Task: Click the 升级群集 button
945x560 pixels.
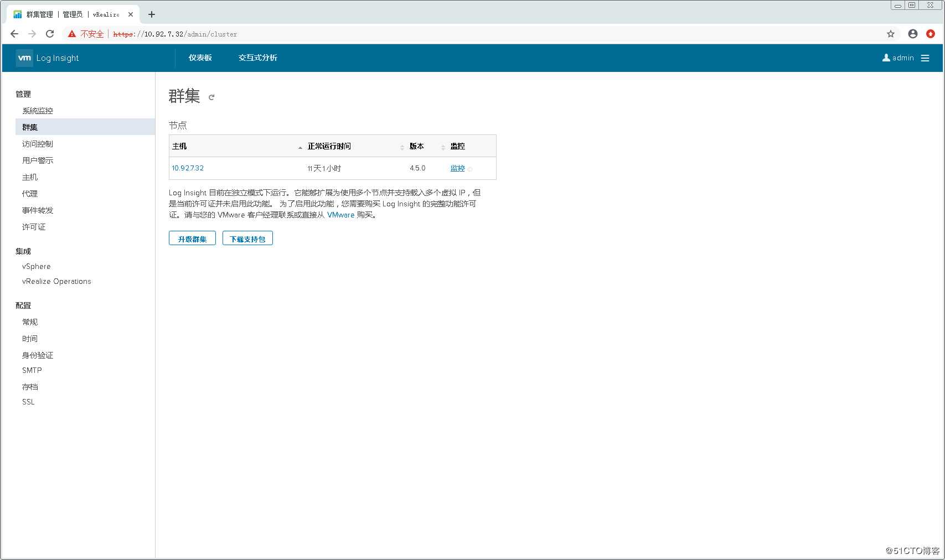Action: [x=192, y=238]
